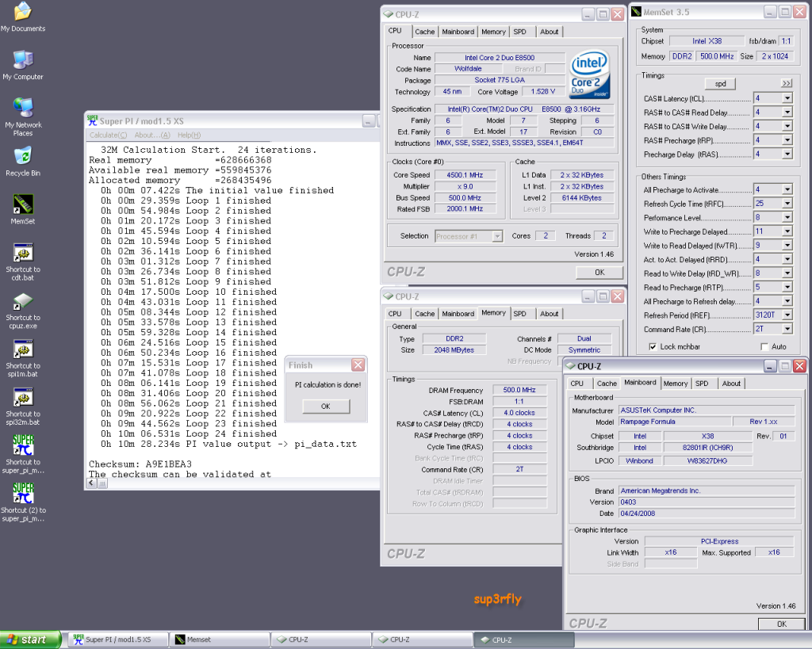Open RAS# to CAS# Write Delay dropdown
Image resolution: width=812 pixels, height=649 pixels.
(787, 126)
